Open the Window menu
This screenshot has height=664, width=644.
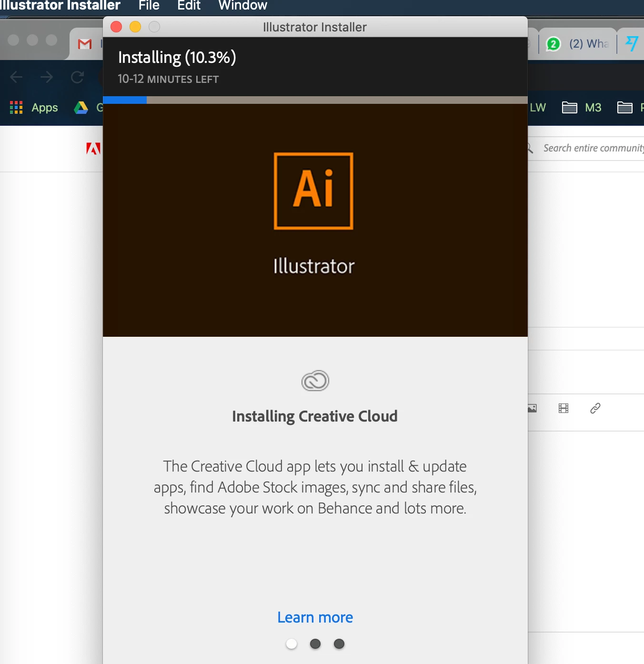pyautogui.click(x=243, y=6)
